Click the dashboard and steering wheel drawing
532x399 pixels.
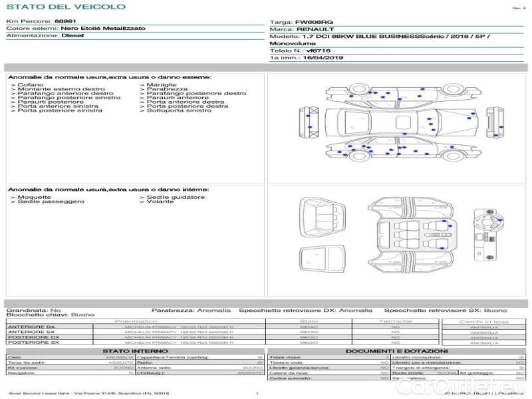[488, 235]
